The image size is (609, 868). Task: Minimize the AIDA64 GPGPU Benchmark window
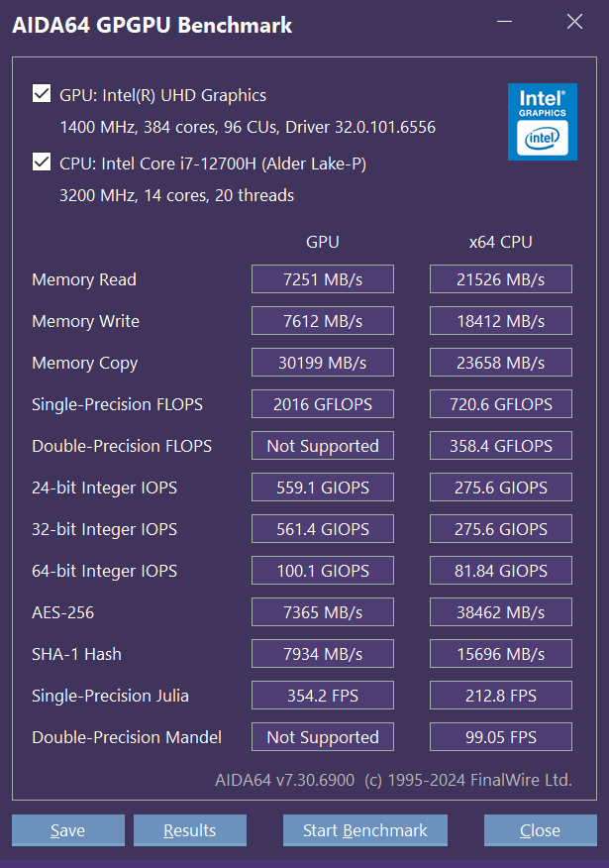click(x=504, y=21)
